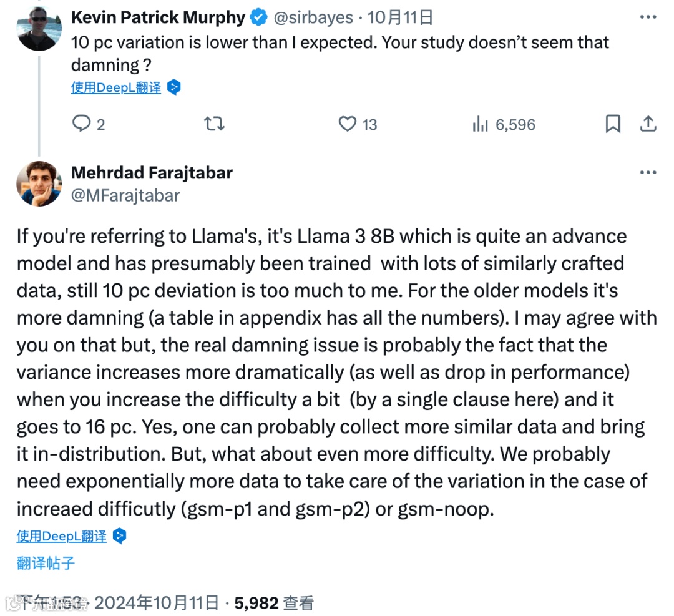This screenshot has height=616, width=674.
Task: Open the @MFarajtabar handle
Action: [125, 195]
